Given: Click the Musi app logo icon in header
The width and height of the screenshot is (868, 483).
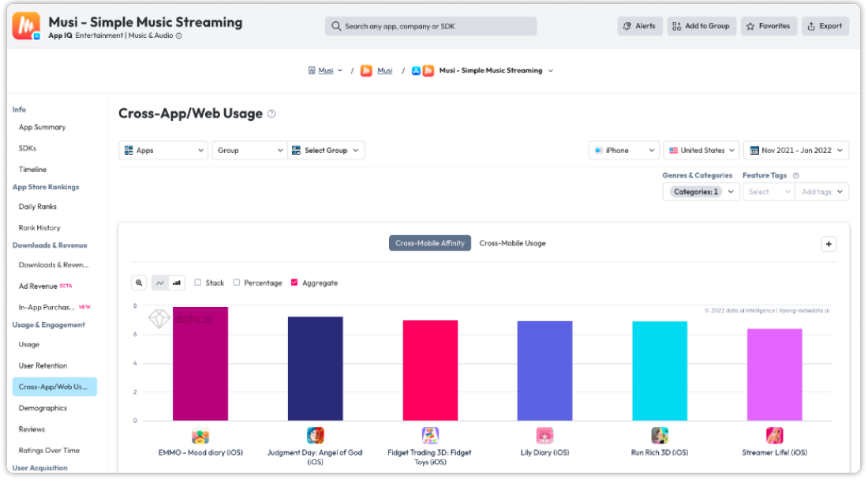Looking at the screenshot, I should point(26,26).
